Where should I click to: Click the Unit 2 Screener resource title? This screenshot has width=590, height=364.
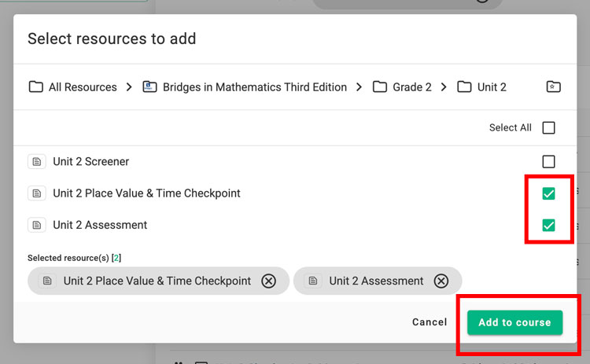(x=90, y=162)
